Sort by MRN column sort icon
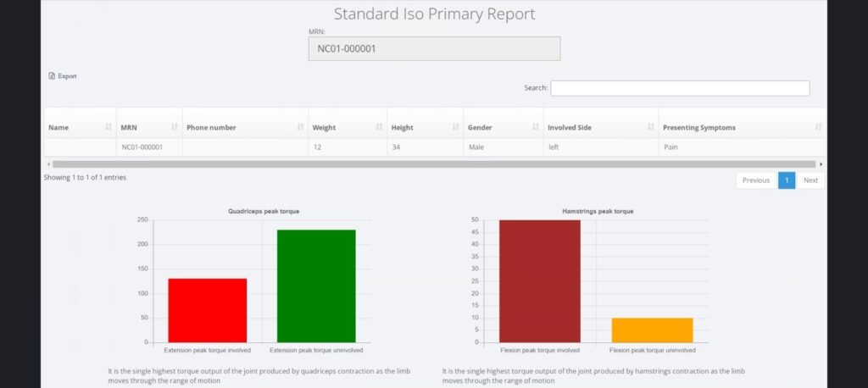The height and width of the screenshot is (388, 868). [x=175, y=127]
